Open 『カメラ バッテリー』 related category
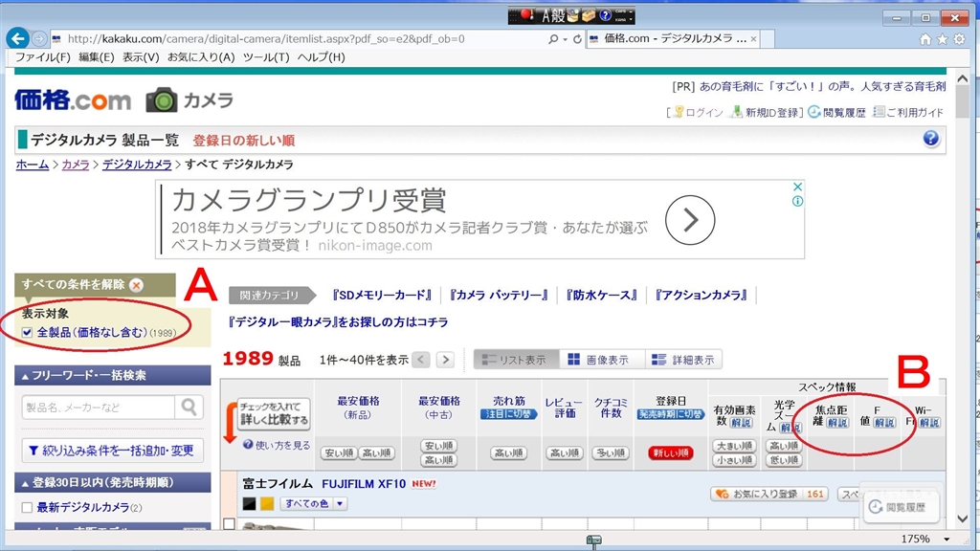980x551 pixels. 499,295
